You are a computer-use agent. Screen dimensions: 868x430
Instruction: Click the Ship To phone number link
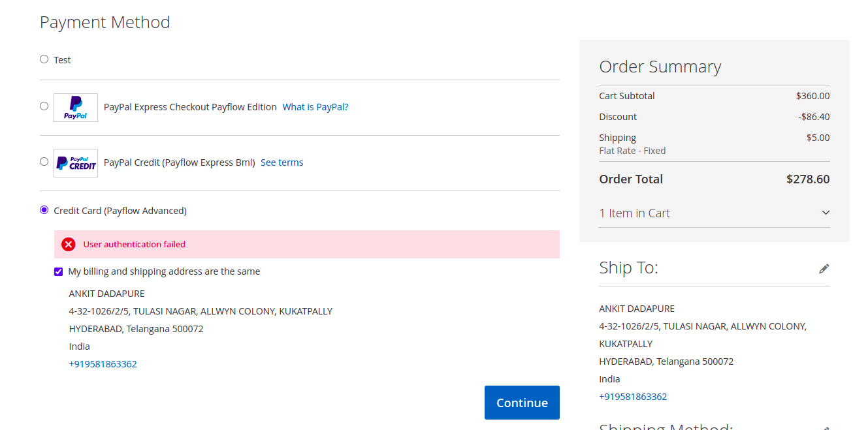tap(633, 396)
